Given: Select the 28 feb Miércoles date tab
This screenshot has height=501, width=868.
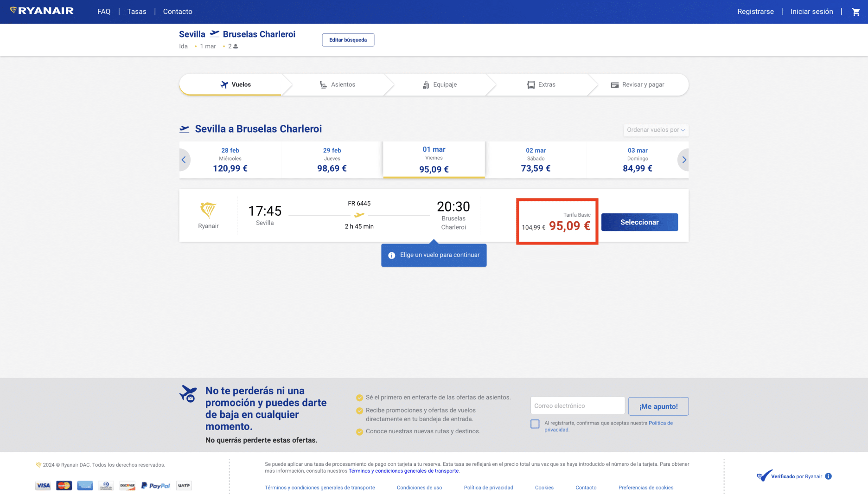Looking at the screenshot, I should pos(230,160).
